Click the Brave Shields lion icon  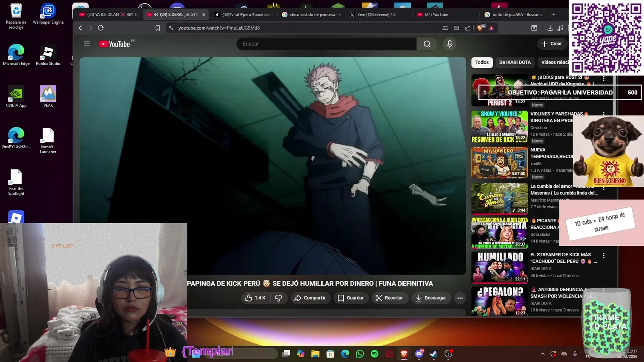(480, 28)
